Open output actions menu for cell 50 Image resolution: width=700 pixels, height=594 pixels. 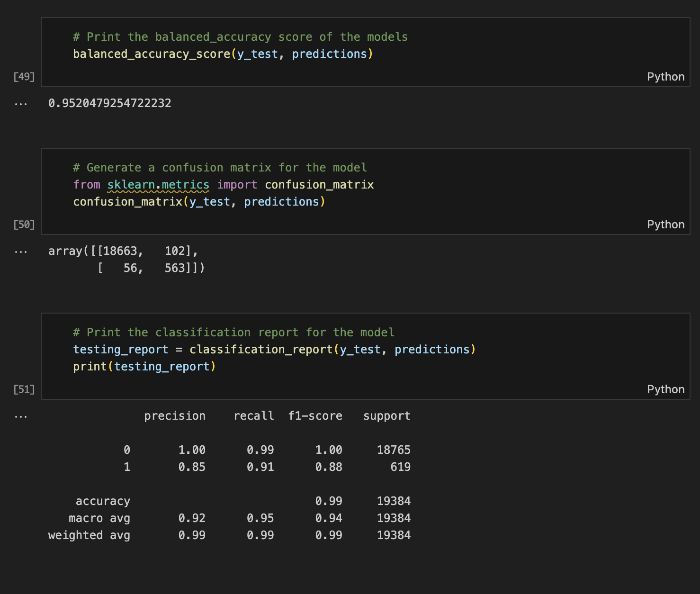(x=21, y=252)
